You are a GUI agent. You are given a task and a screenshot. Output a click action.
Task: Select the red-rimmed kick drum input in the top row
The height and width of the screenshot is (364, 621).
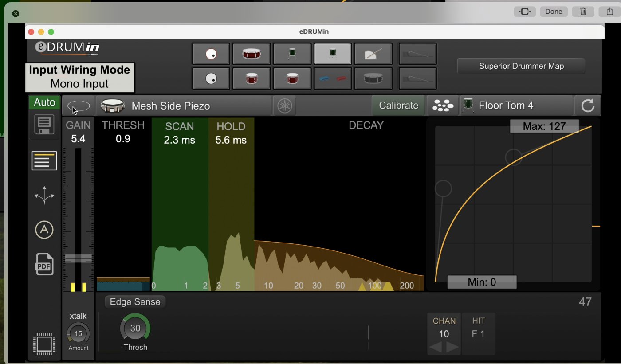[x=211, y=54]
